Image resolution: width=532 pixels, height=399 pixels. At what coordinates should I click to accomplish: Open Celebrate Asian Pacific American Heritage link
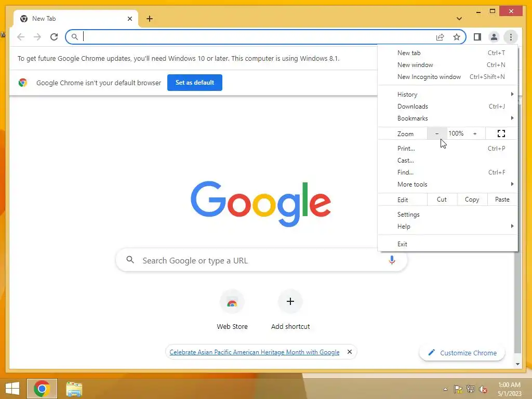tap(255, 352)
